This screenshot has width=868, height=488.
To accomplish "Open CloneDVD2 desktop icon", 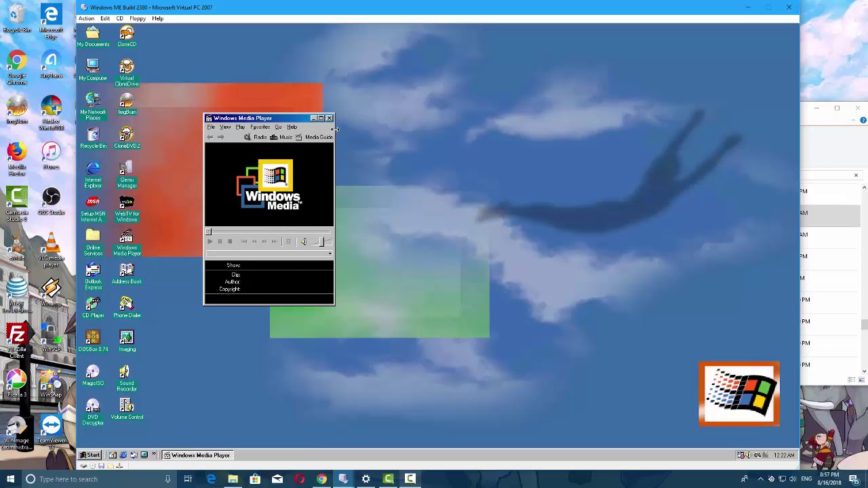I will coord(127,138).
